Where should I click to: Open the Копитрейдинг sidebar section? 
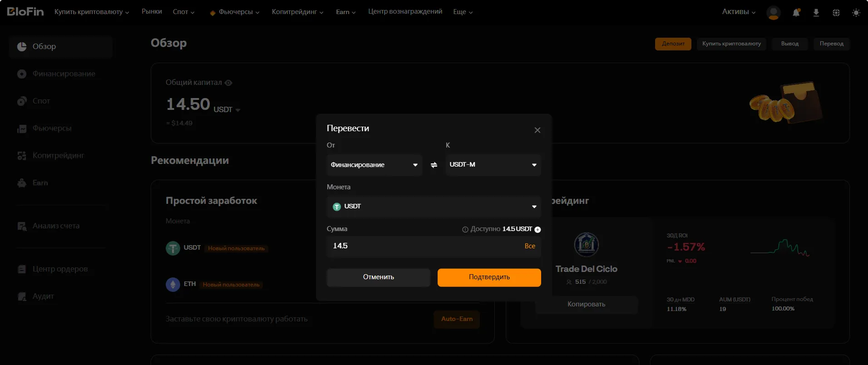pos(61,156)
